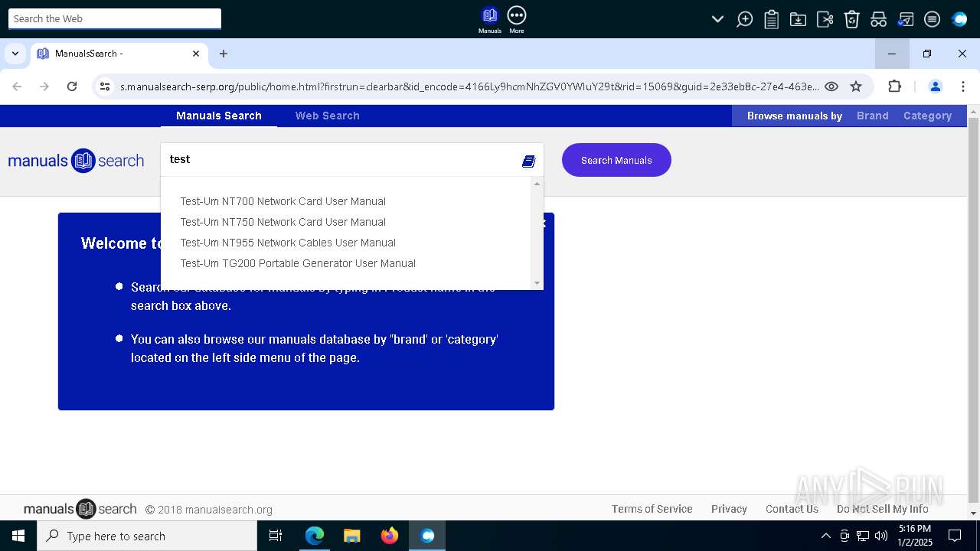Screen dimensions: 980x551
Task: Browse manuals by Category
Action: [927, 116]
